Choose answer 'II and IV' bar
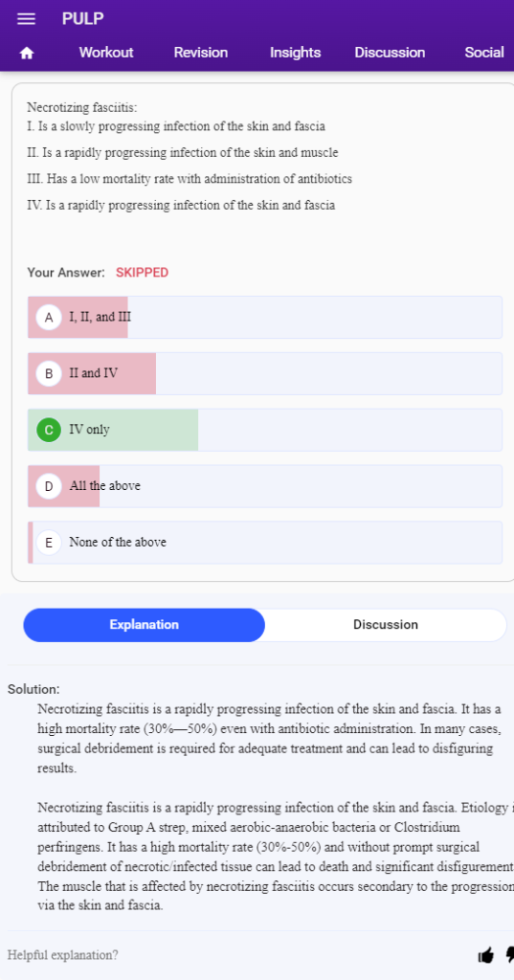Viewport: 514px width, 980px height. [265, 374]
